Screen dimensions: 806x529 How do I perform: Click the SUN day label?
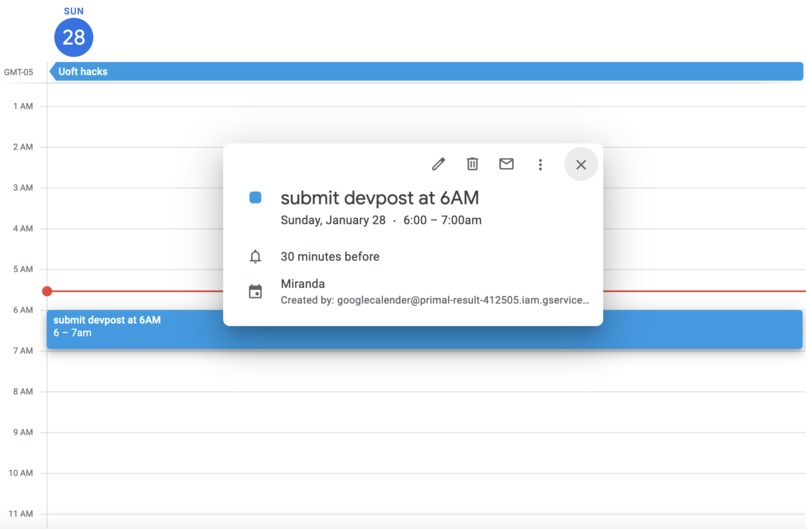(74, 11)
